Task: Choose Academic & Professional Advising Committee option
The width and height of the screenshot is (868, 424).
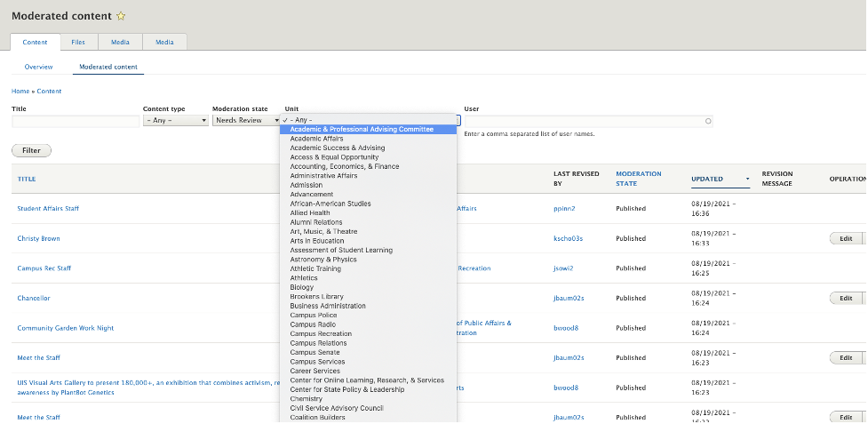Action: click(x=362, y=129)
